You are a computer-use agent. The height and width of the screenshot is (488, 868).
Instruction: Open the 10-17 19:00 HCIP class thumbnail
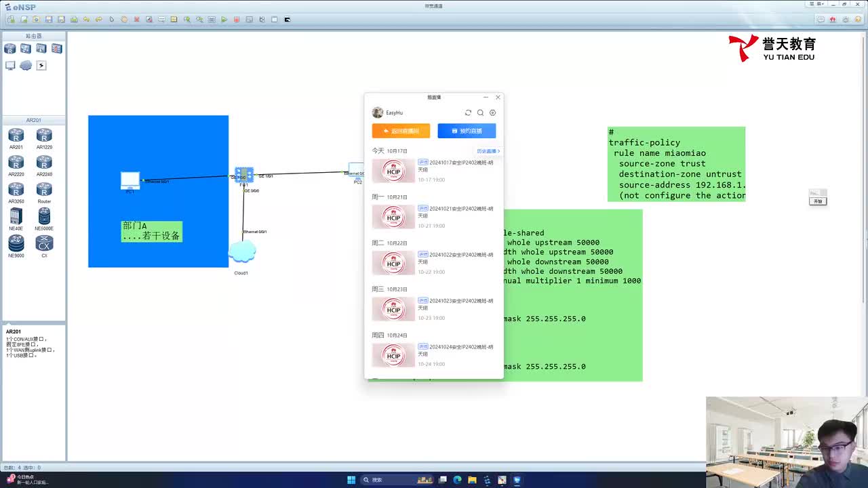pos(393,171)
